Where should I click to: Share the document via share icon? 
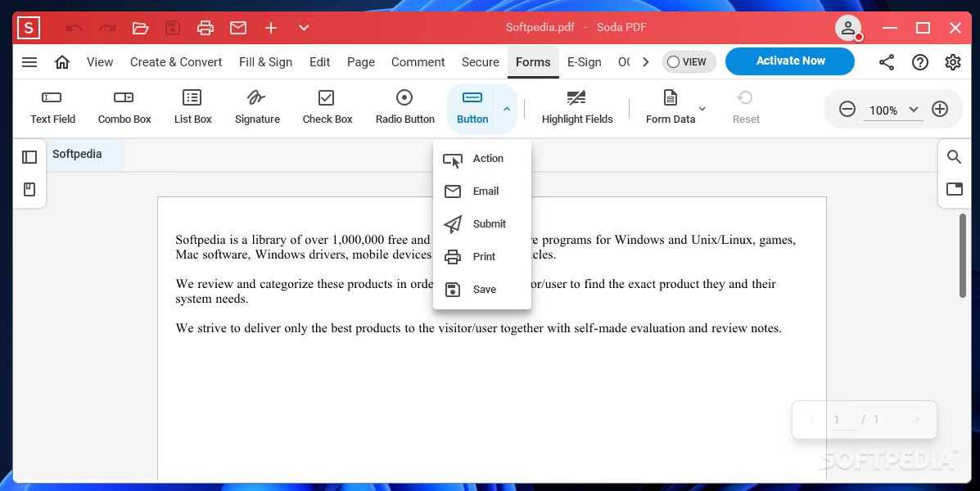pyautogui.click(x=886, y=62)
